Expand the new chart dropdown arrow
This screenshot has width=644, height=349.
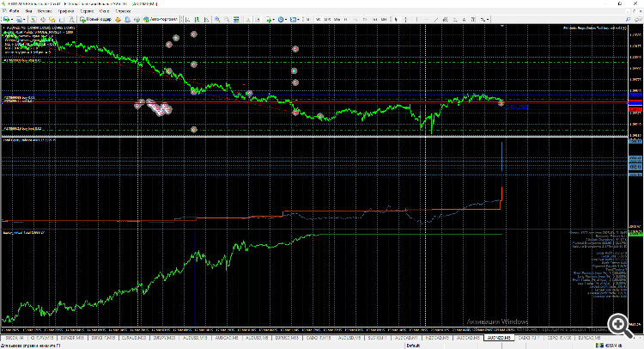coord(12,19)
